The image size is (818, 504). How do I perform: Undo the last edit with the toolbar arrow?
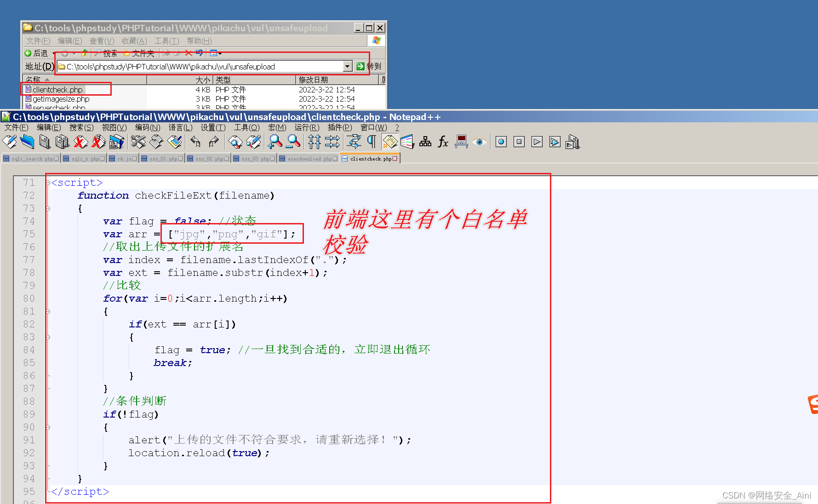tap(195, 142)
